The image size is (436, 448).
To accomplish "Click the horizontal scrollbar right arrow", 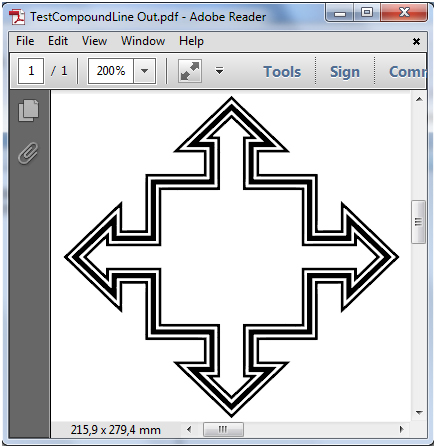I will [402, 429].
